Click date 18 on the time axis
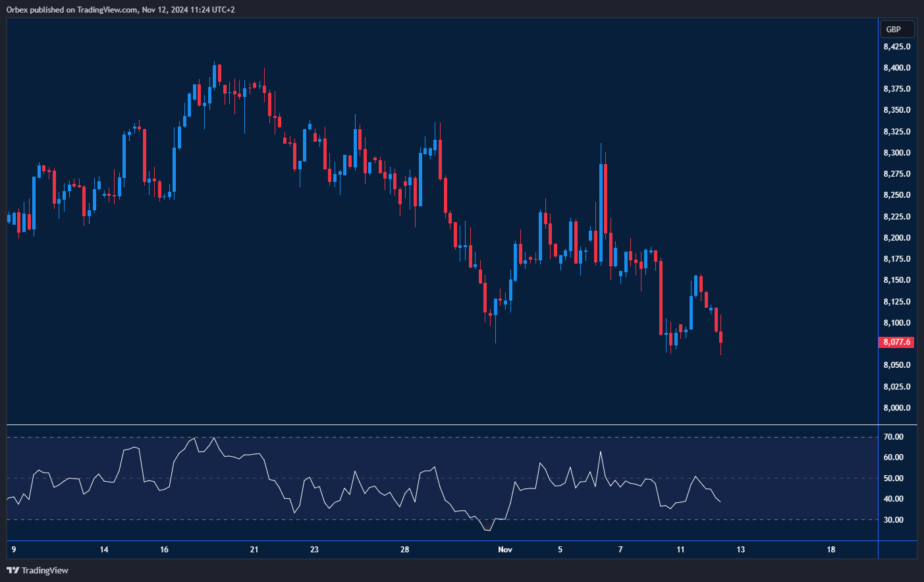924x582 pixels. (x=830, y=550)
